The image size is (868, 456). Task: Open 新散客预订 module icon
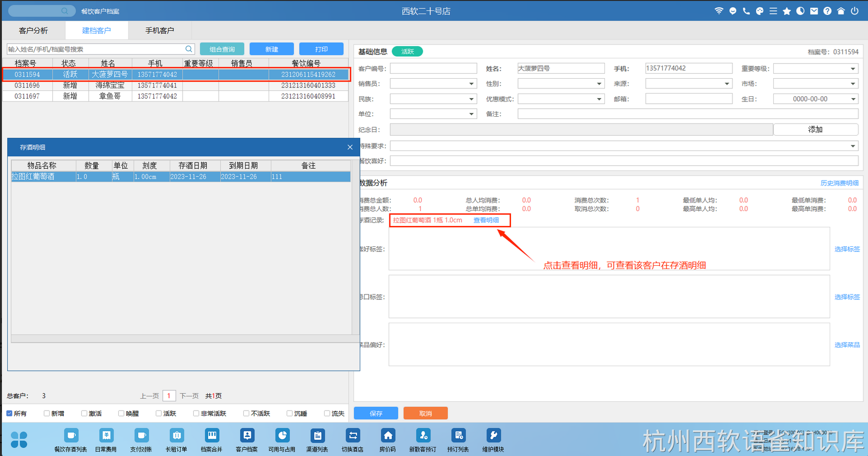pos(423,436)
